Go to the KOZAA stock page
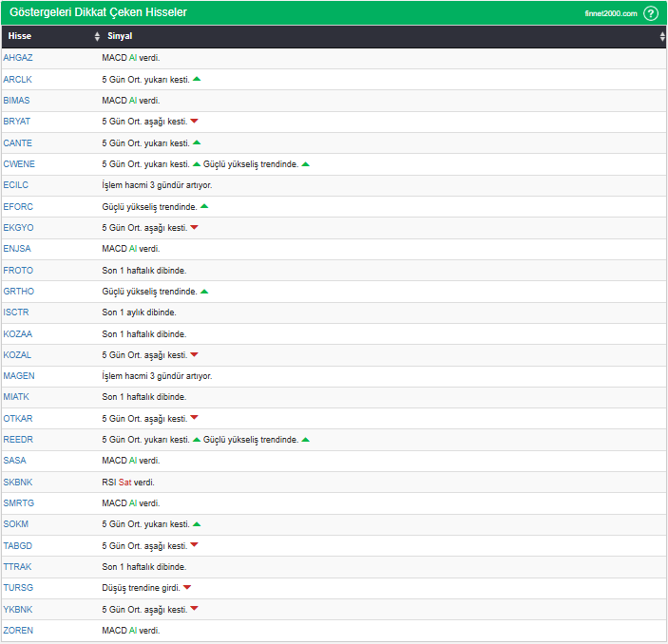This screenshot has height=644, width=668. (x=18, y=334)
